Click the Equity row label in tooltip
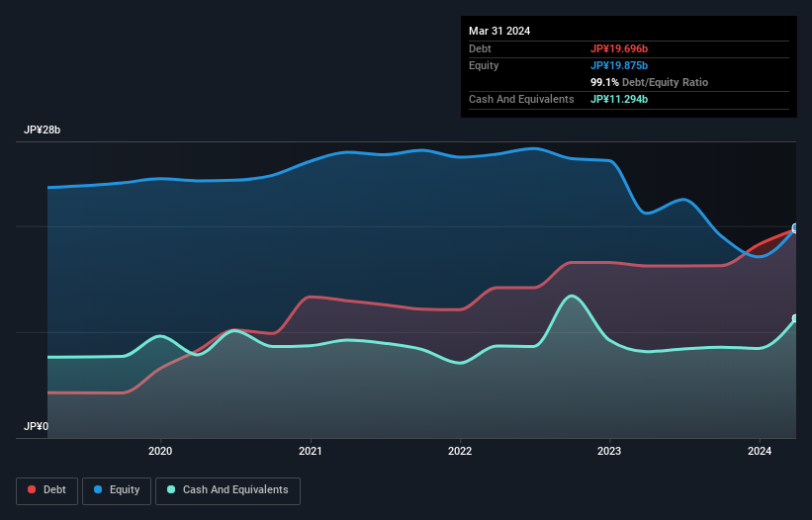 (484, 65)
